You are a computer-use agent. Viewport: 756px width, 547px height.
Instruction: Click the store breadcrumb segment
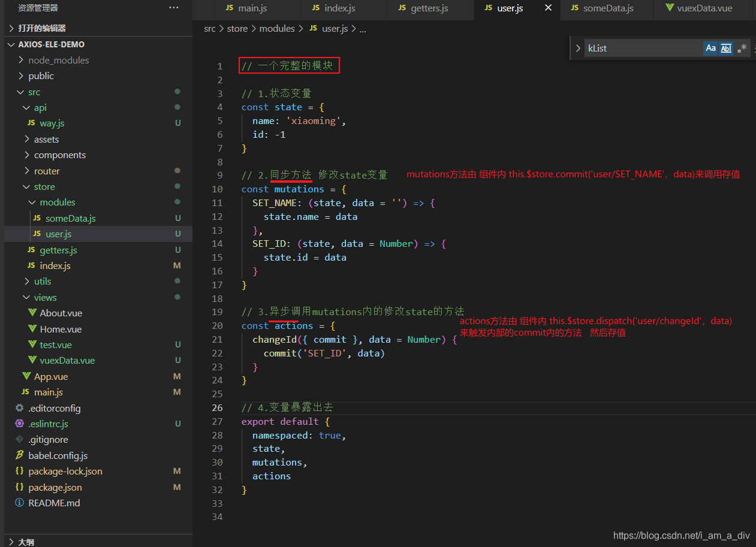(237, 28)
